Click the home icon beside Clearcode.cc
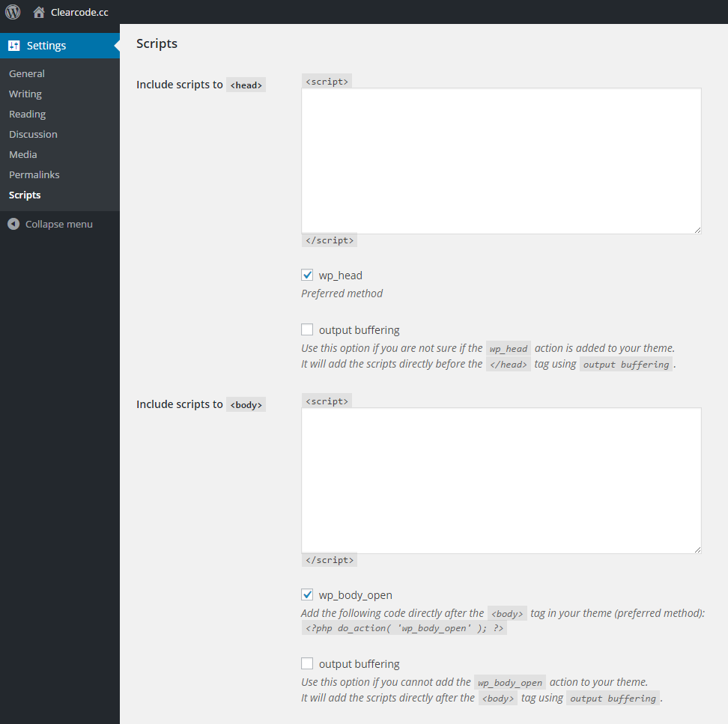This screenshot has height=724, width=728. pos(39,12)
